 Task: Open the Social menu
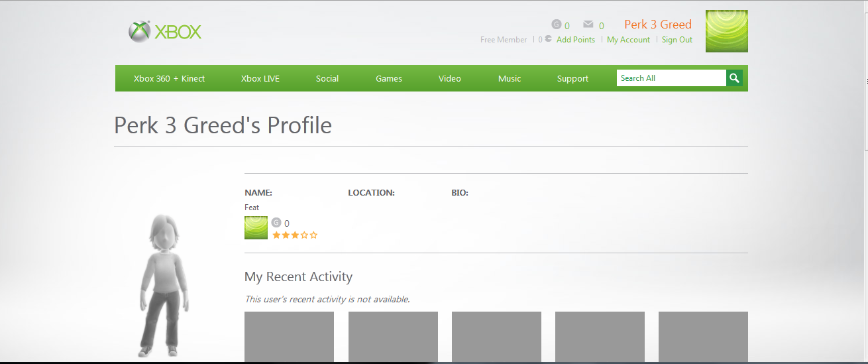(327, 78)
